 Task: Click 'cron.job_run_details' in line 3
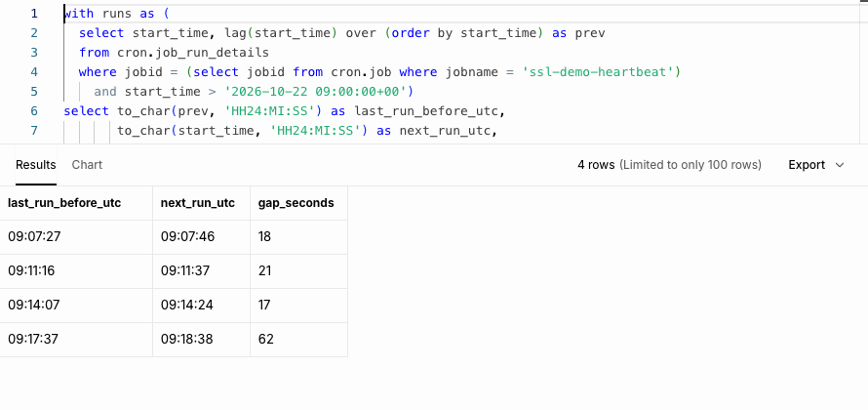click(x=193, y=53)
